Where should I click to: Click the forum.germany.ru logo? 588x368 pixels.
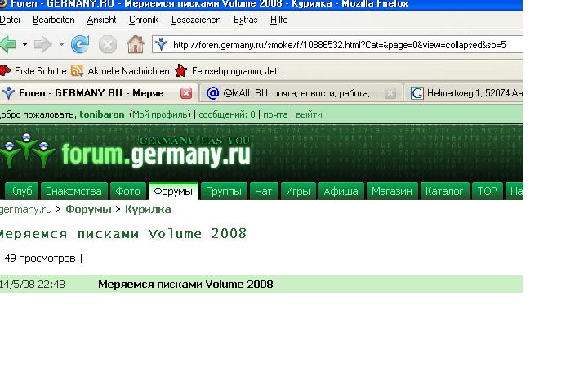(x=156, y=154)
